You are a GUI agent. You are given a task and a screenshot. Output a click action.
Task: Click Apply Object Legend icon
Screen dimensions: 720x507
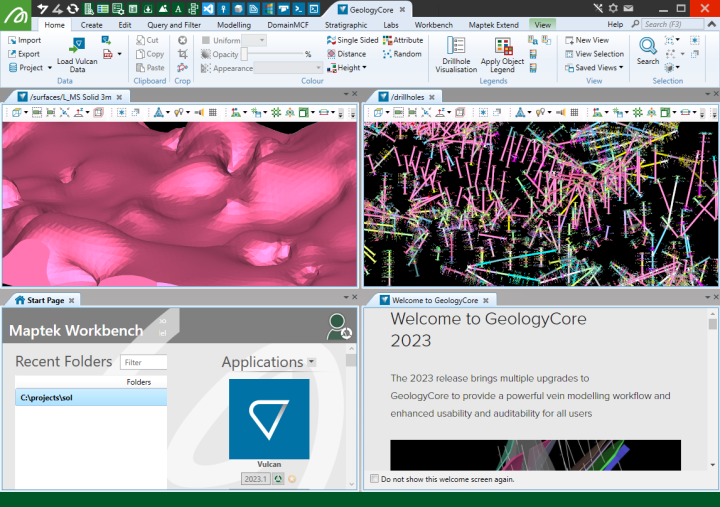(503, 46)
